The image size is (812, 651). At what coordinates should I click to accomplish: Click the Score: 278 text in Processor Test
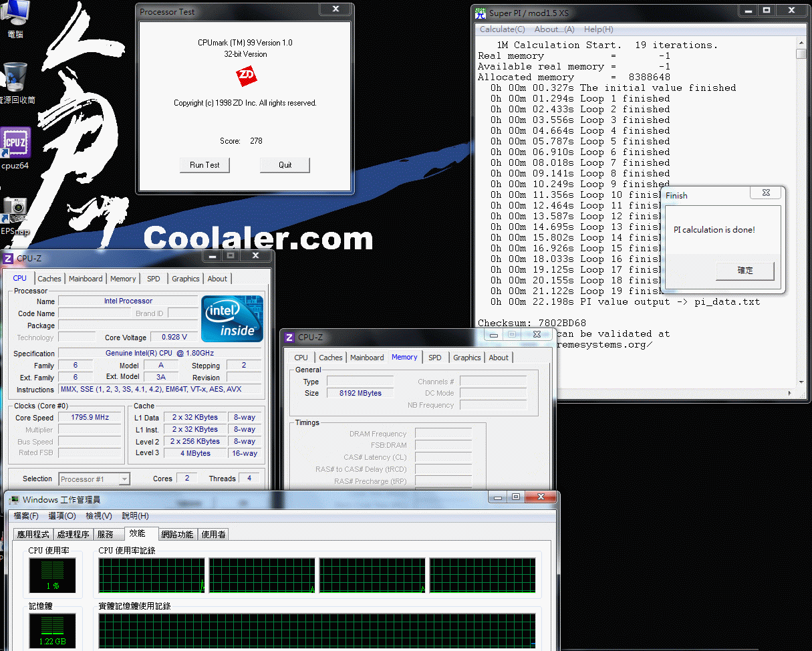coord(241,141)
